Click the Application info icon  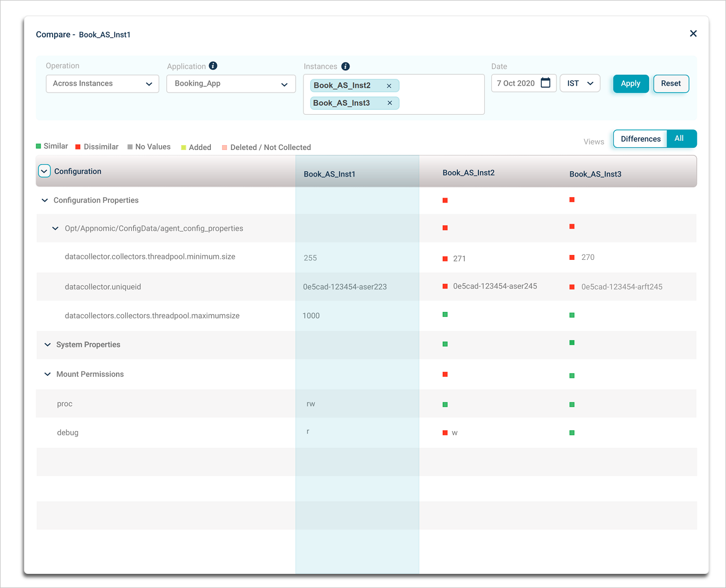[213, 66]
